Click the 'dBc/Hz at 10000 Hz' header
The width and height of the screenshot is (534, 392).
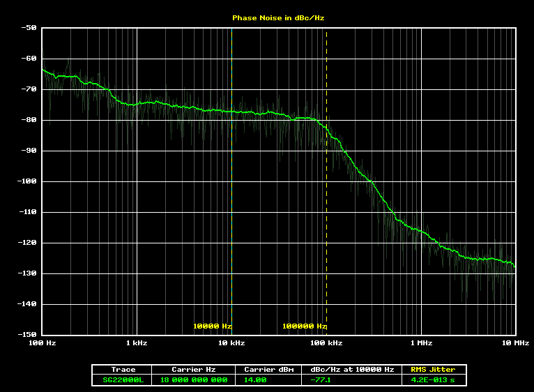(x=352, y=370)
